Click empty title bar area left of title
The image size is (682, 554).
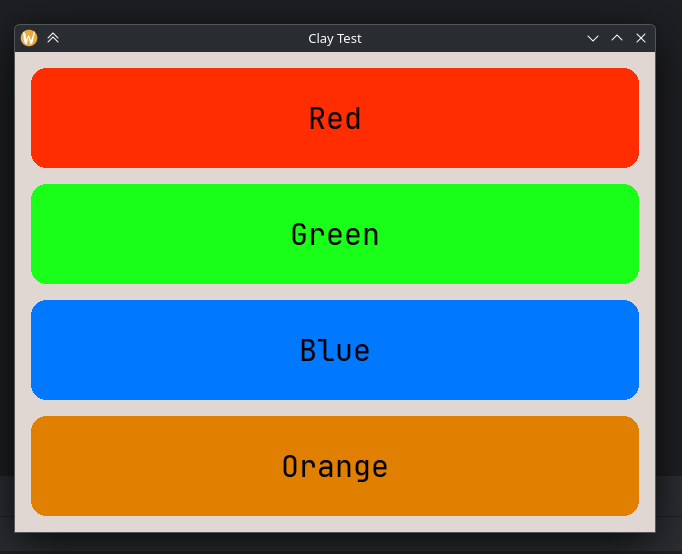[180, 38]
